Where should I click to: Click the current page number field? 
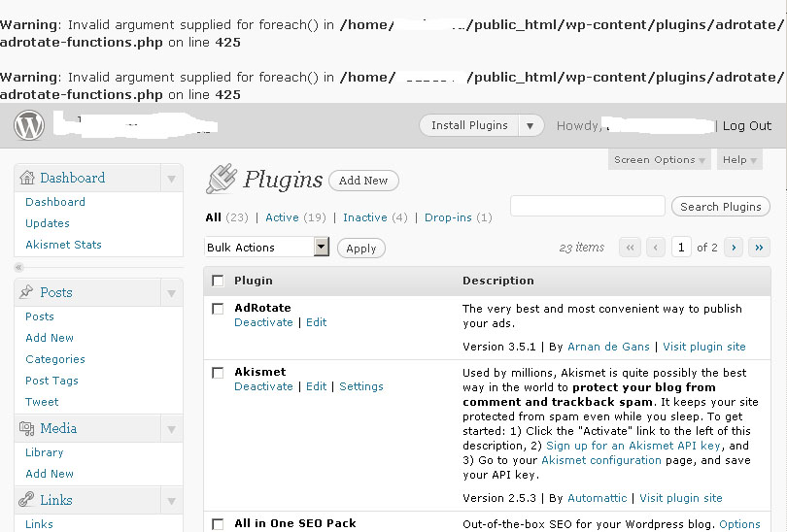click(x=681, y=248)
